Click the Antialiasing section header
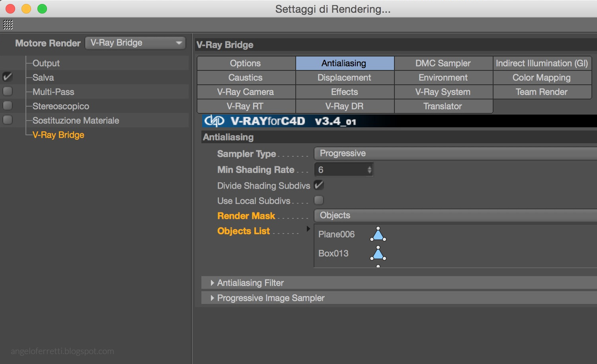 pyautogui.click(x=399, y=137)
